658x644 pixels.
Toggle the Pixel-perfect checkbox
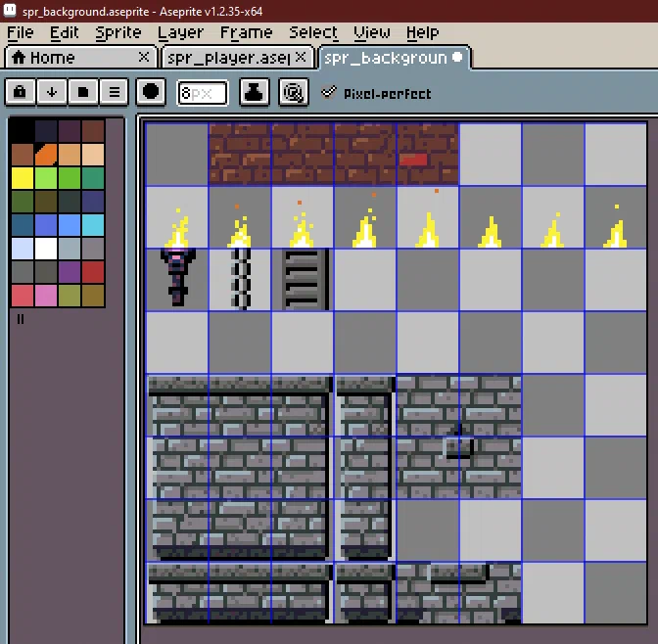click(329, 93)
